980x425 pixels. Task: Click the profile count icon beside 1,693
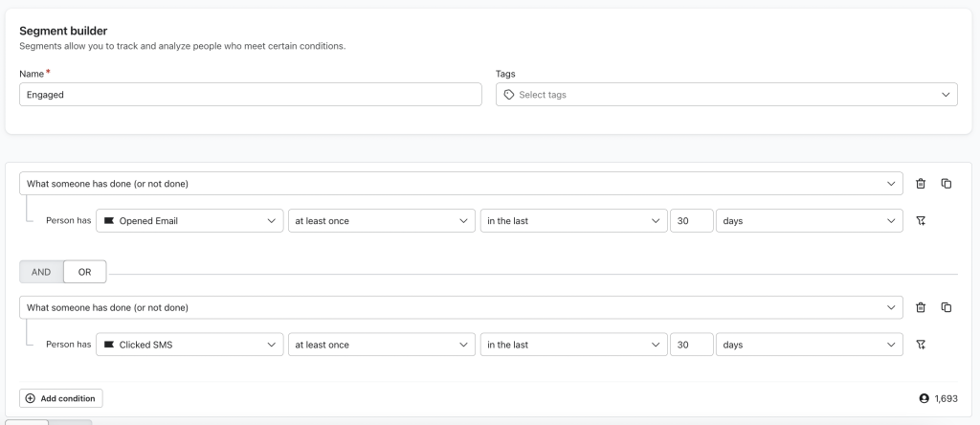click(x=924, y=398)
